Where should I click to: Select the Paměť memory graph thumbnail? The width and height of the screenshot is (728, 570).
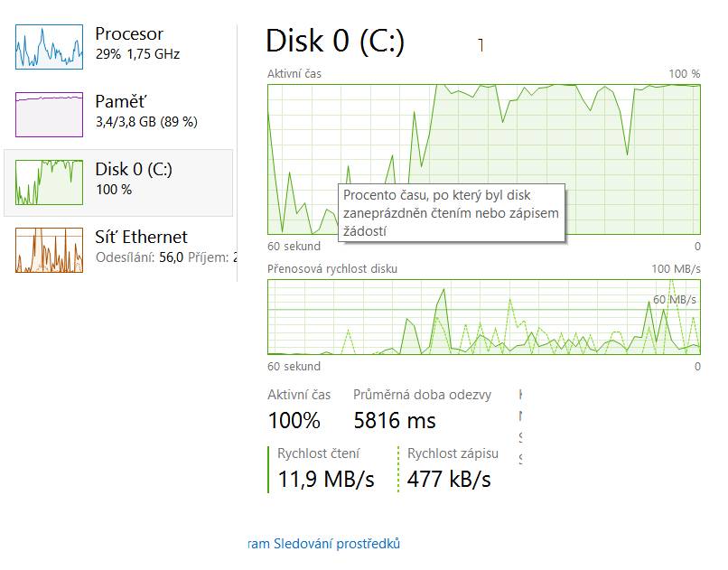point(49,115)
